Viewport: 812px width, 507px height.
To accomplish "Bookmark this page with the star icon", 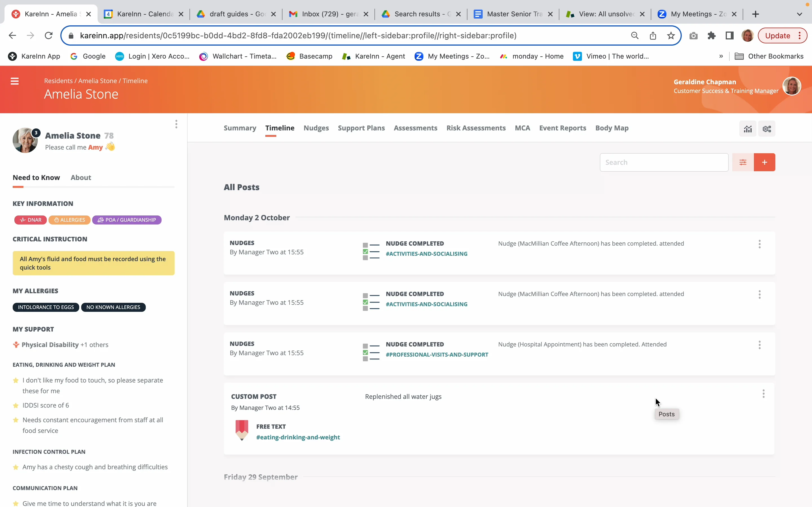I will pyautogui.click(x=671, y=35).
